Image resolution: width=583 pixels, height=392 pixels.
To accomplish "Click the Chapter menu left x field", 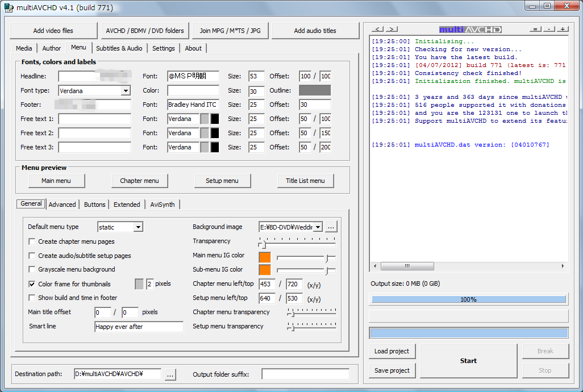I will coord(267,284).
